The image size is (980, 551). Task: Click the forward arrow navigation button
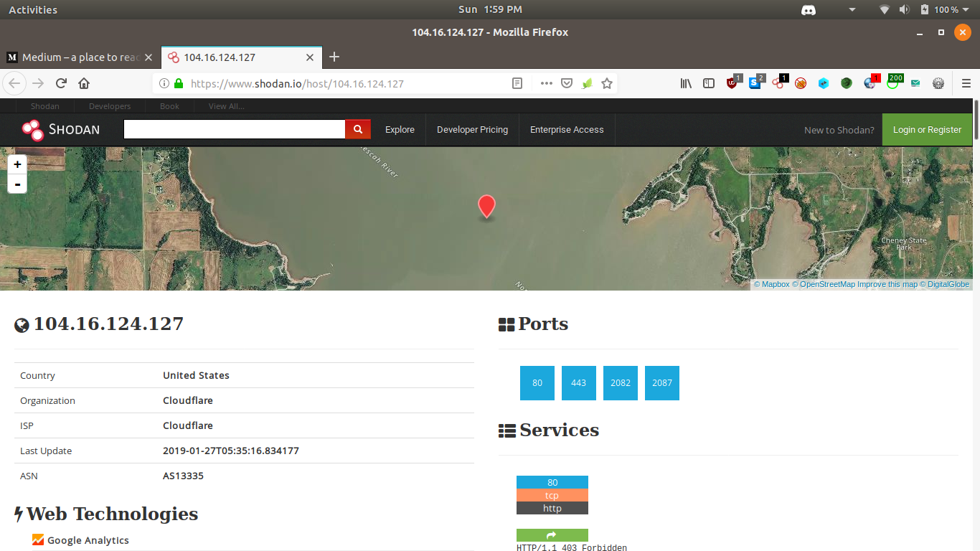(x=38, y=83)
